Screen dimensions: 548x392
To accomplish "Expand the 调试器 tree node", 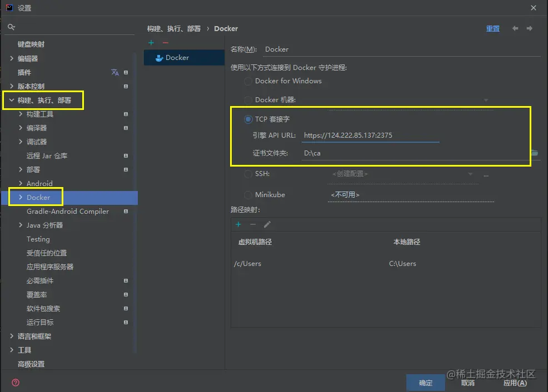I will coord(20,142).
